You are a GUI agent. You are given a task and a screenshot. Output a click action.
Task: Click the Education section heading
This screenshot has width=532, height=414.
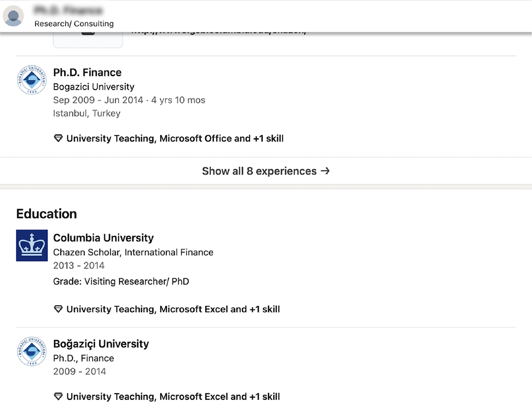point(47,214)
